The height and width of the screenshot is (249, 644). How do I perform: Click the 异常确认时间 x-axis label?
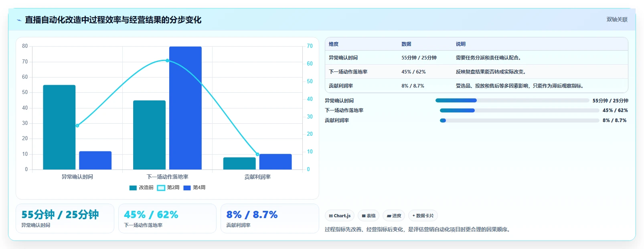pos(77,177)
